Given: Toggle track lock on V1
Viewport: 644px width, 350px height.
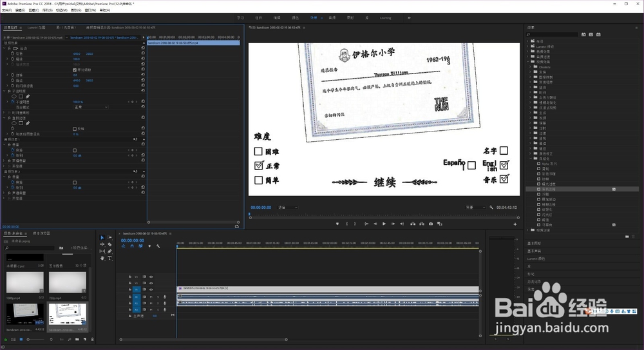Looking at the screenshot, I should (x=130, y=289).
